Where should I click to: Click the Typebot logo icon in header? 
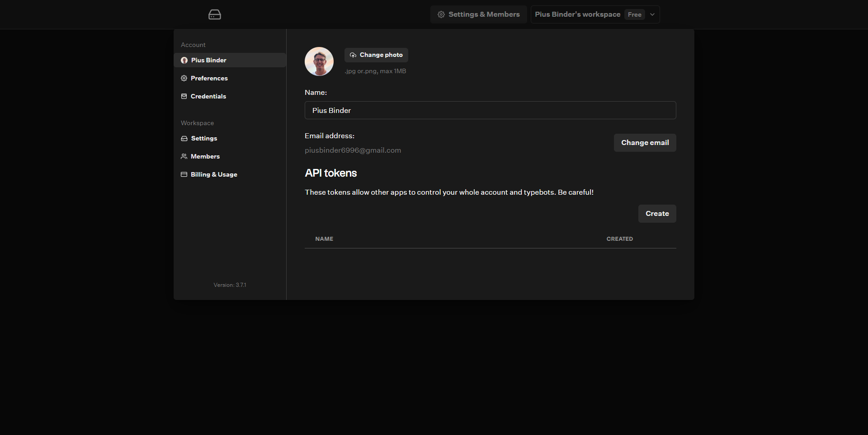tap(214, 14)
